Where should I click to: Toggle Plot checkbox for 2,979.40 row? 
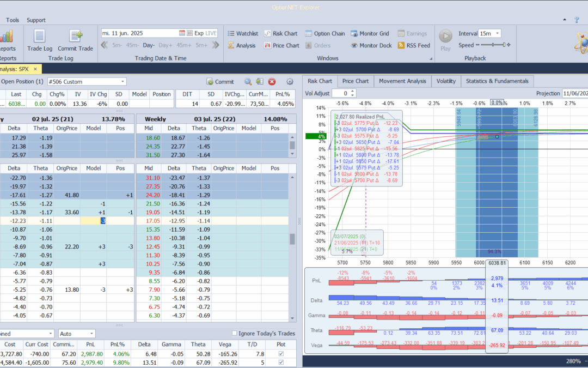coord(281,363)
